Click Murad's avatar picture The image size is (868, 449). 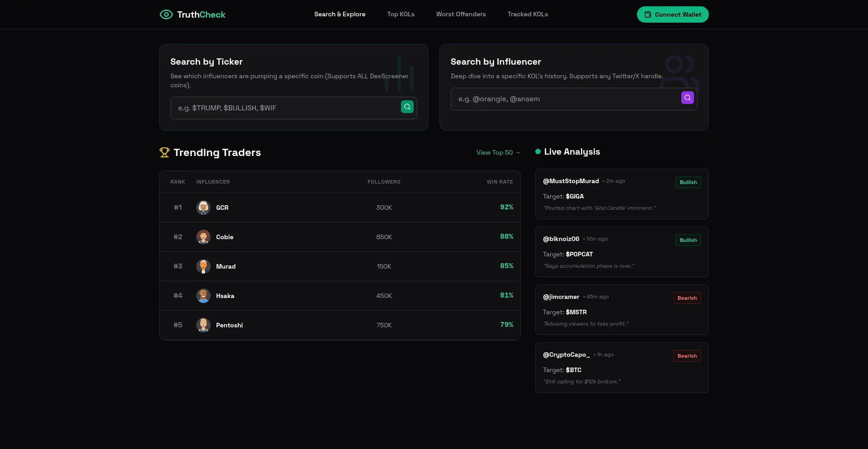click(203, 266)
